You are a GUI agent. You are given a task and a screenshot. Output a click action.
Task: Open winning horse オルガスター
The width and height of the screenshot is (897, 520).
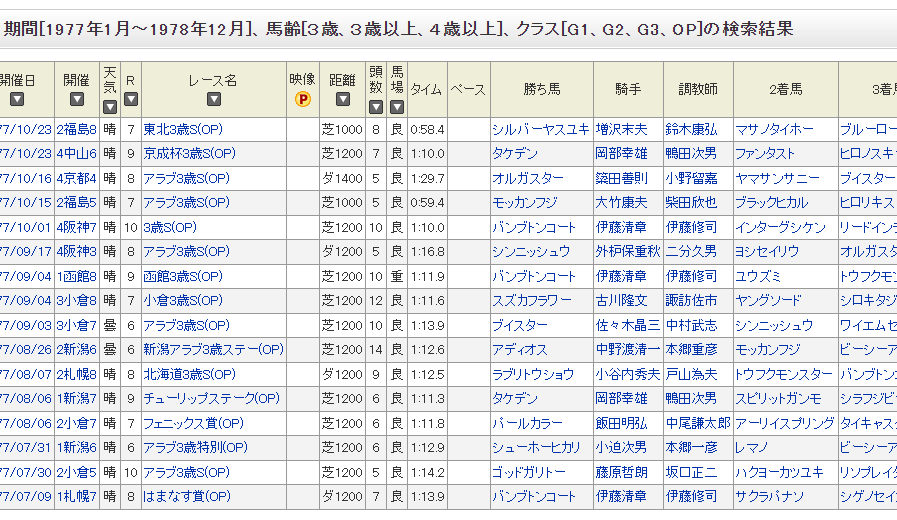(x=528, y=178)
